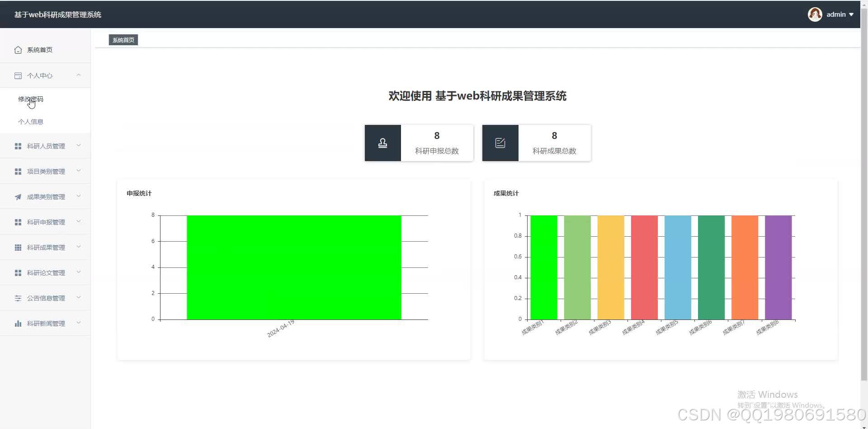Click the 公告信息管理 menu label

(46, 298)
